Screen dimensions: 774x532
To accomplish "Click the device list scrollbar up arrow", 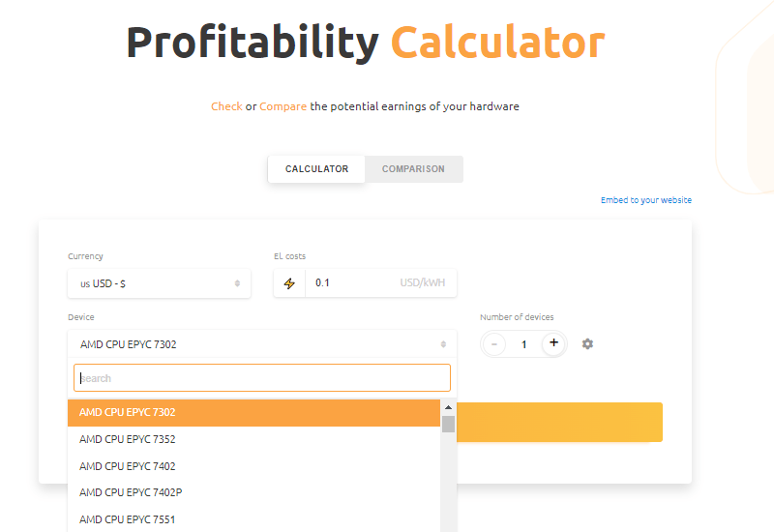I will (448, 407).
